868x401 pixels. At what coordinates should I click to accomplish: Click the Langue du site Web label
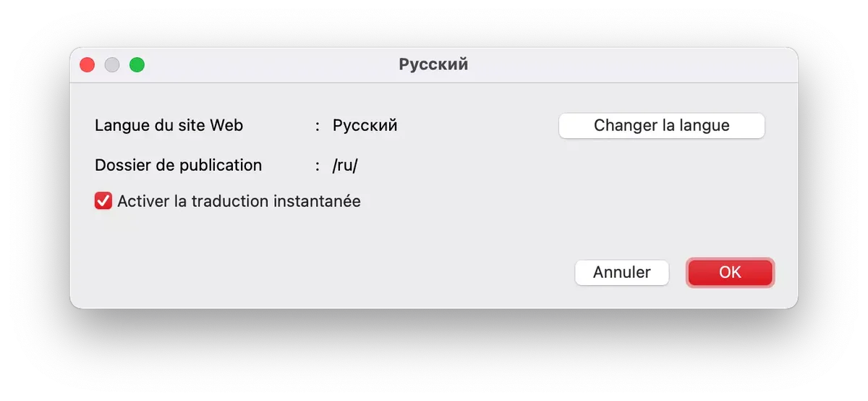pos(169,125)
